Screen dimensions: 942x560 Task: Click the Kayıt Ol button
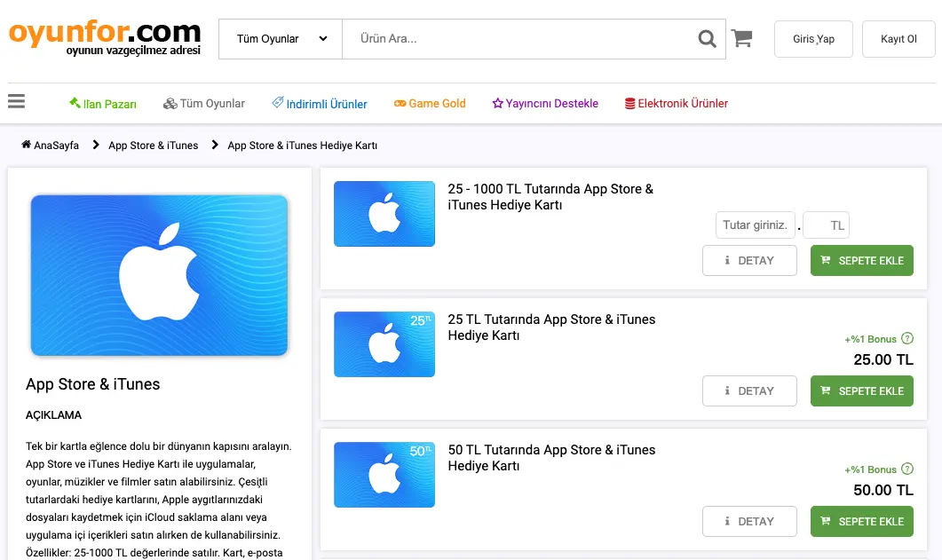coord(898,39)
